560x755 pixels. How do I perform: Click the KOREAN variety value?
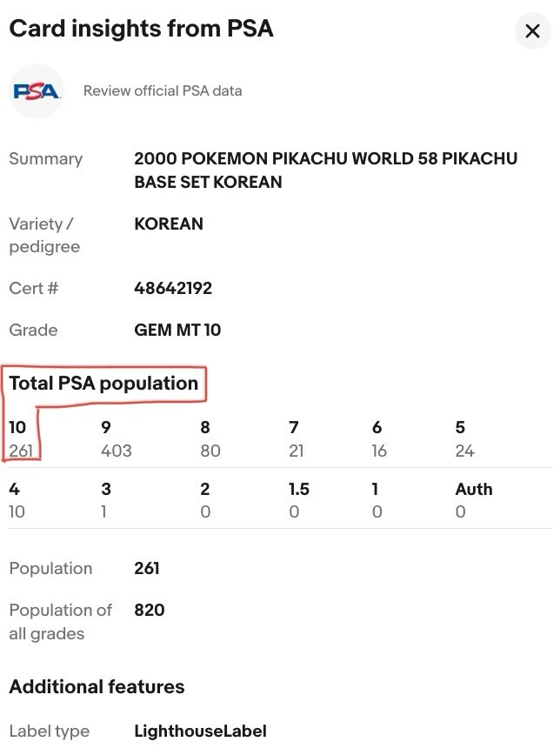point(169,224)
